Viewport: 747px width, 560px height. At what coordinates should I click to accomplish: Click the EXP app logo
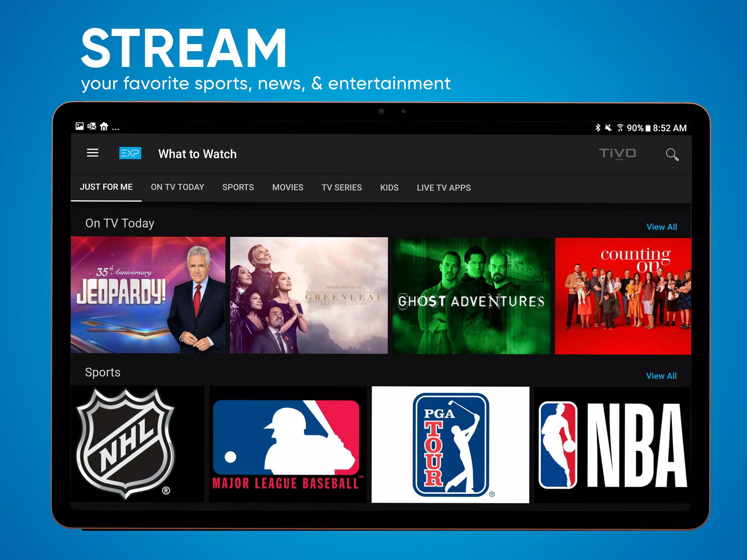[x=130, y=153]
